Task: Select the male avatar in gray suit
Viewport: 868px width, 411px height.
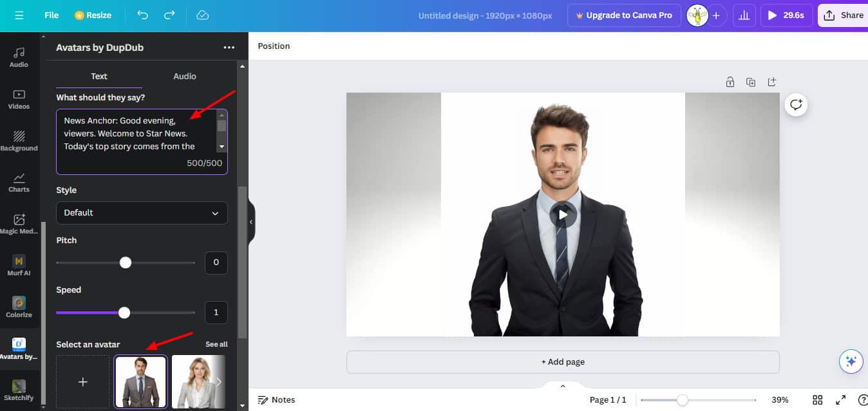Action: [x=141, y=382]
